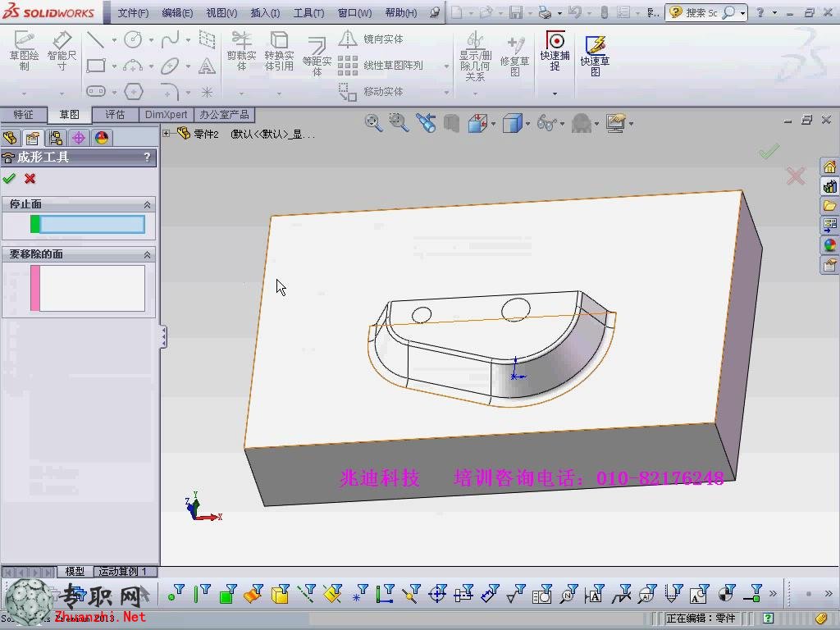Open SolidWorks Resources home icon
The height and width of the screenshot is (630, 840).
(829, 167)
